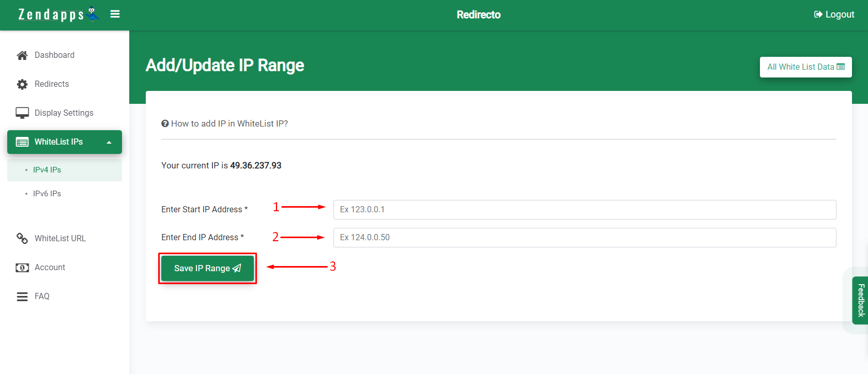This screenshot has width=868, height=374.
Task: Click the logout arrow icon
Action: pos(818,14)
